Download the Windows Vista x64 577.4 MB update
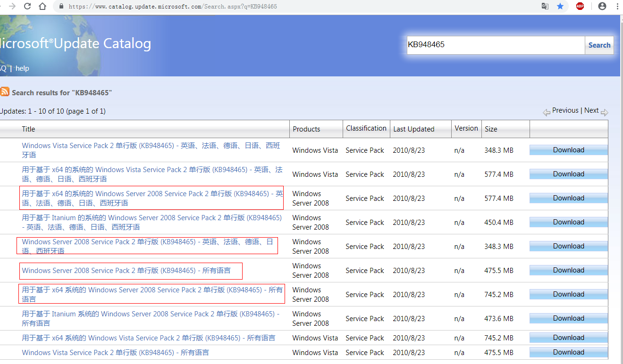 pyautogui.click(x=569, y=174)
